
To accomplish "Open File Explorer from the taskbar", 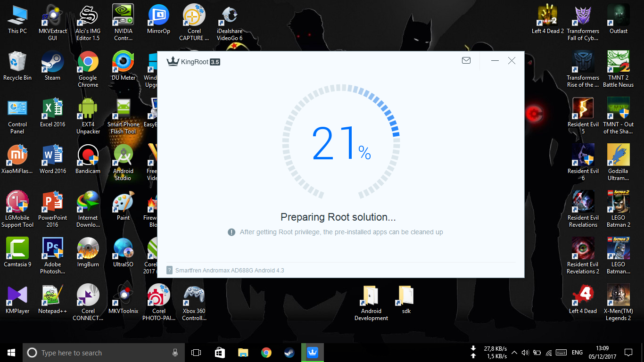I will tap(243, 353).
